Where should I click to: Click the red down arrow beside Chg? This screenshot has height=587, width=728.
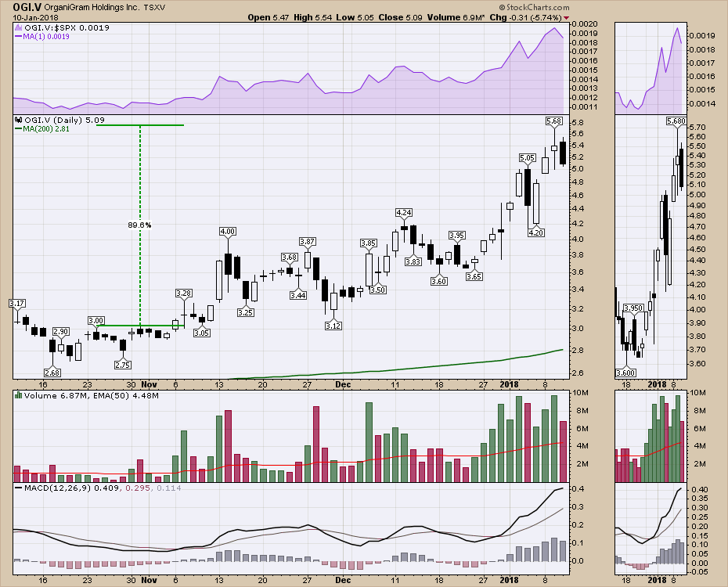click(x=566, y=18)
